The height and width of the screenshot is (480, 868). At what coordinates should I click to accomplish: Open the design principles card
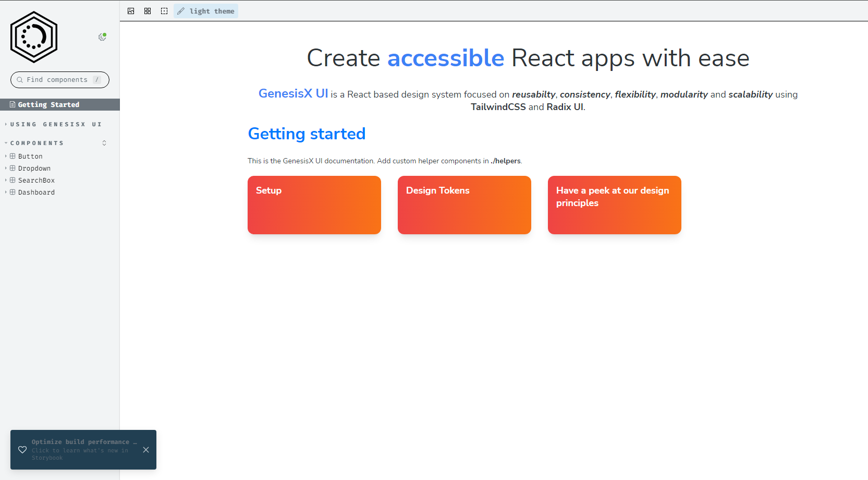point(615,205)
